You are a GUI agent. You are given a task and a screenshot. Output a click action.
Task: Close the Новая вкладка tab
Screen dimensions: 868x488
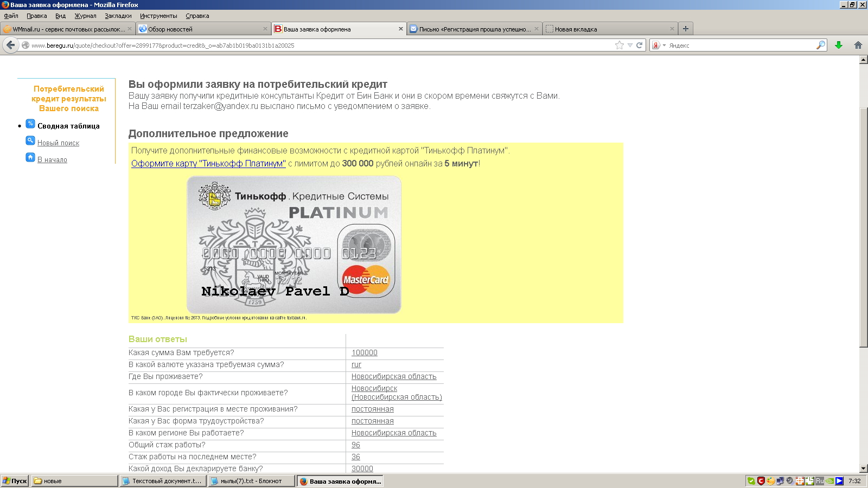click(x=672, y=29)
